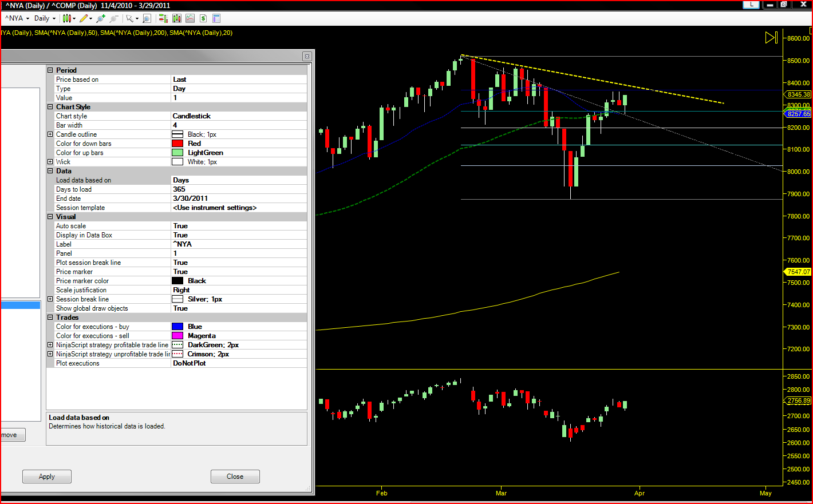Close the Data Series dialog with its X

(x=307, y=56)
